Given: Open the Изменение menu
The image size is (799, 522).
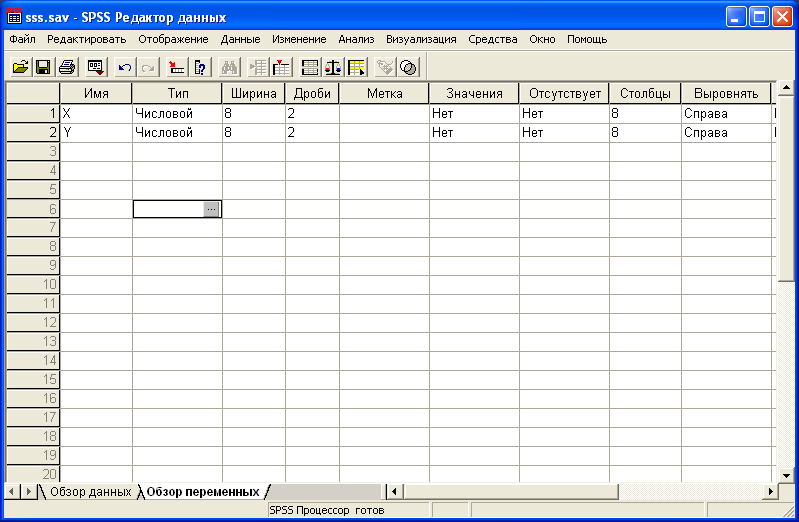Looking at the screenshot, I should tap(299, 39).
